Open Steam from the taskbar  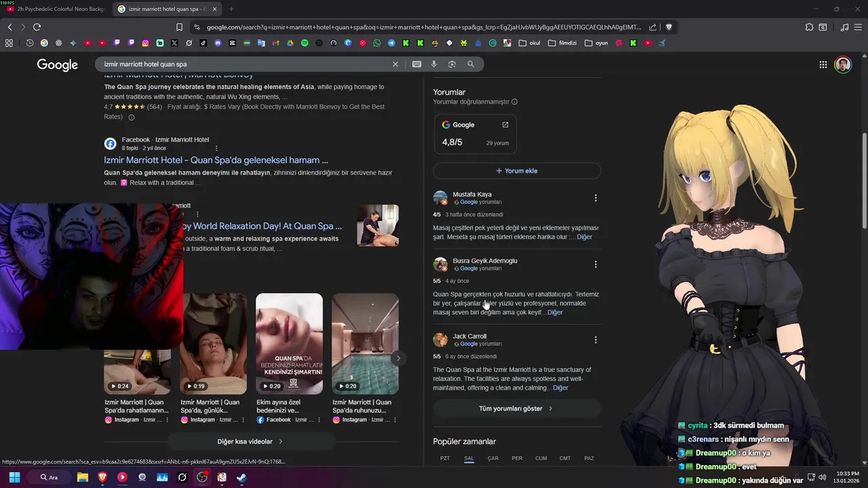point(241,477)
